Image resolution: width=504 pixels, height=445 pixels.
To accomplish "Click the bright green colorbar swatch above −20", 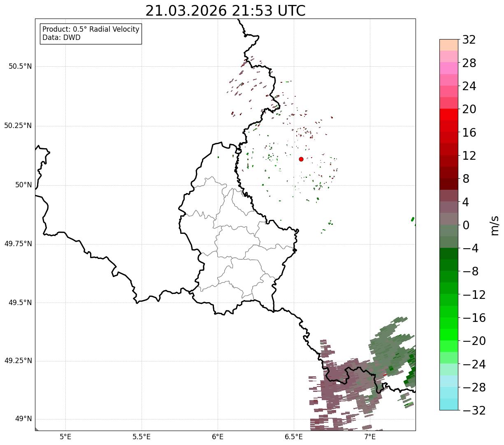I will (x=449, y=335).
